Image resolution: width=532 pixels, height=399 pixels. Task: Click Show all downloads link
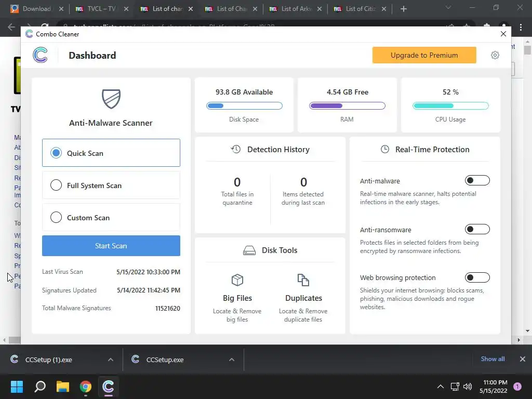pyautogui.click(x=493, y=359)
